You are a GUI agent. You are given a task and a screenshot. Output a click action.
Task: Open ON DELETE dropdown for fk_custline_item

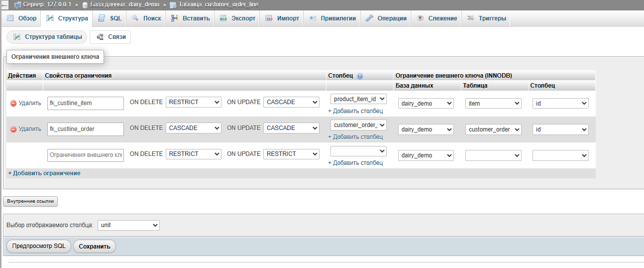click(x=193, y=102)
